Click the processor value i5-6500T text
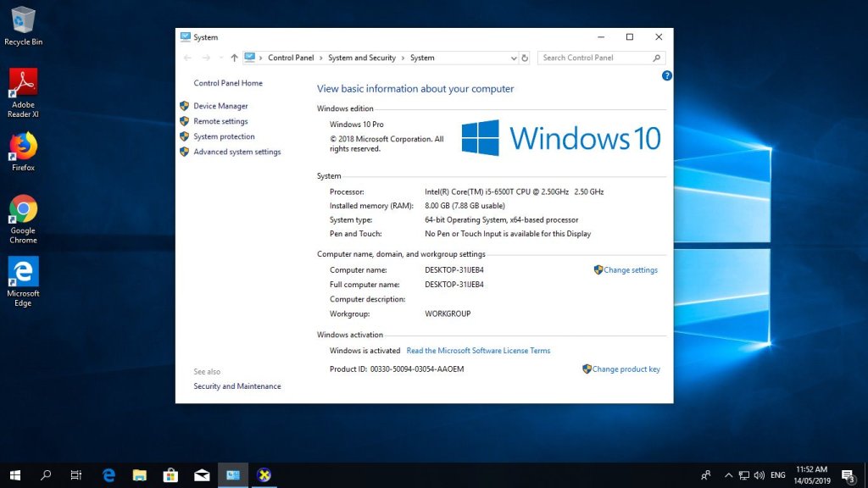This screenshot has height=488, width=868. (515, 192)
